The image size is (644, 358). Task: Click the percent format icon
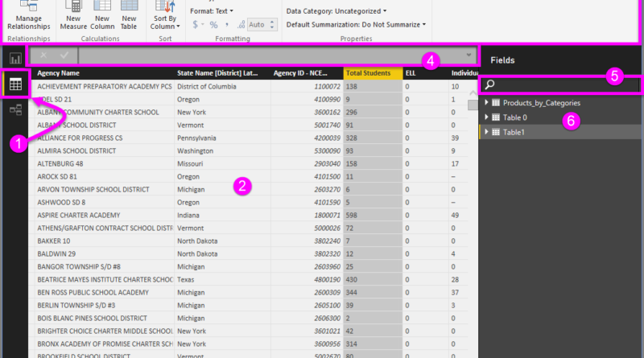point(214,25)
